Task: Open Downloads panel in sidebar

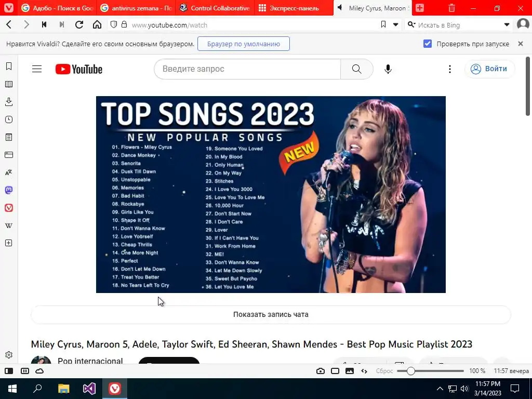Action: pos(9,102)
